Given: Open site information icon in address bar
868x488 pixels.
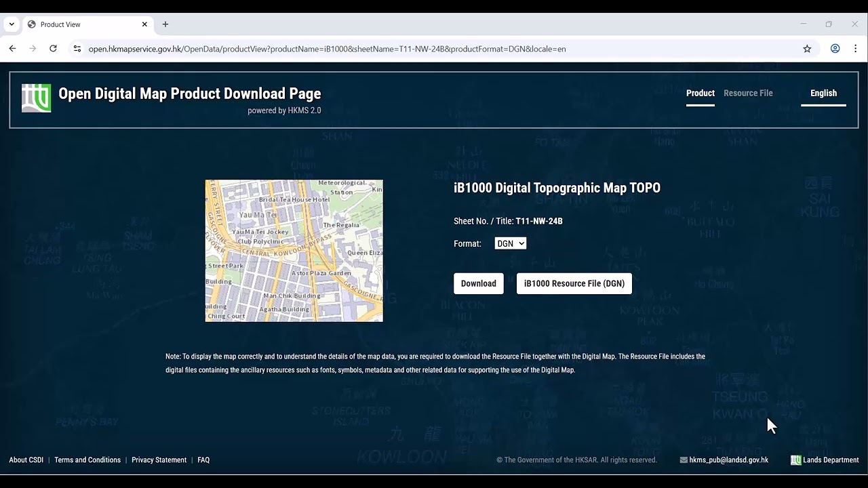Looking at the screenshot, I should coord(77,49).
